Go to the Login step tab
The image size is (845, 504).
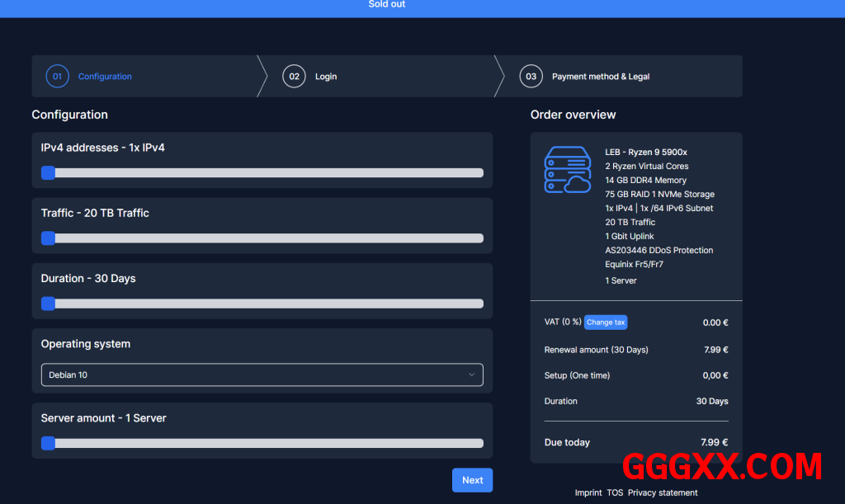[x=326, y=77]
